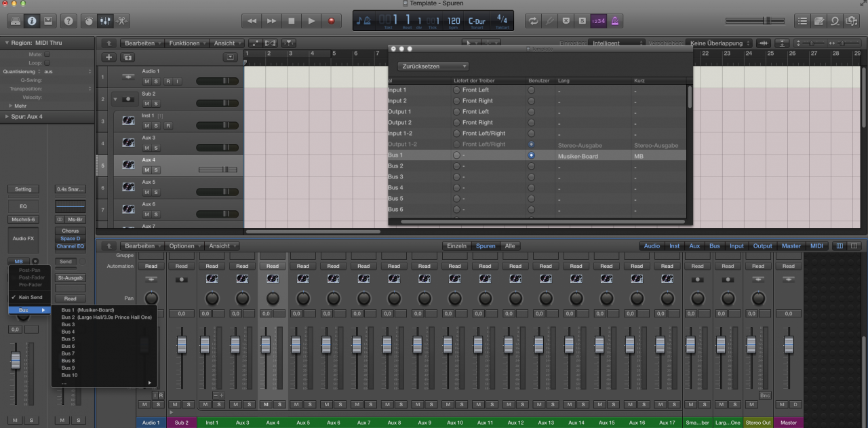This screenshot has width=868, height=428.
Task: Open Smart Controls knob icon
Action: coord(89,21)
